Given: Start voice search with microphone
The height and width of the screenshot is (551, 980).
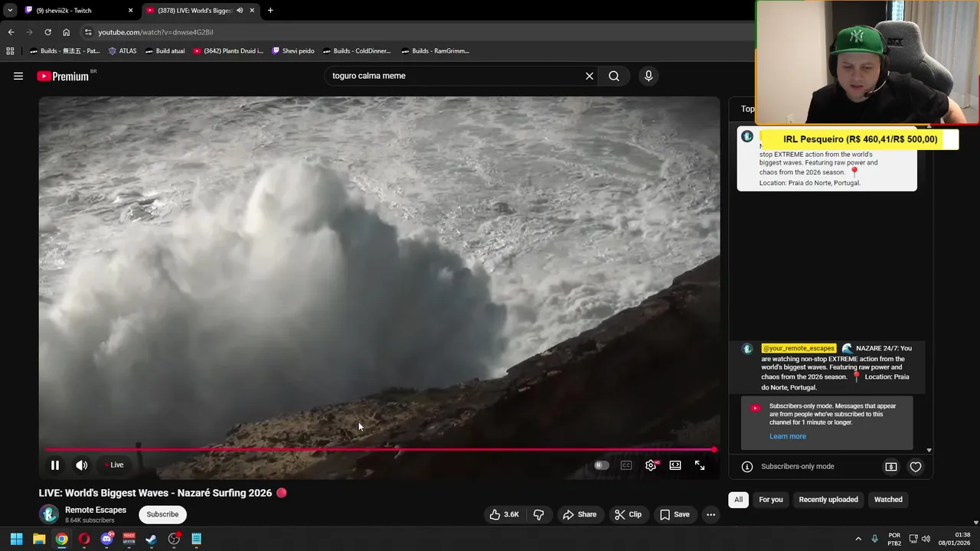Looking at the screenshot, I should (648, 76).
